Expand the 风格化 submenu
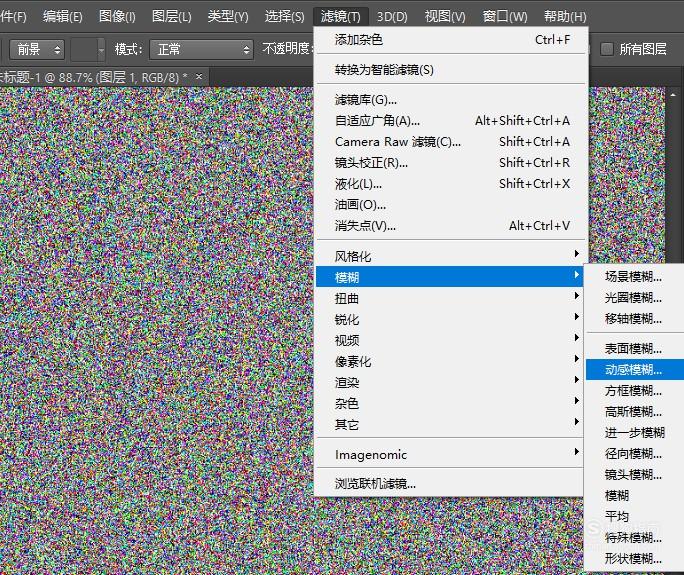This screenshot has width=684, height=575. (449, 256)
